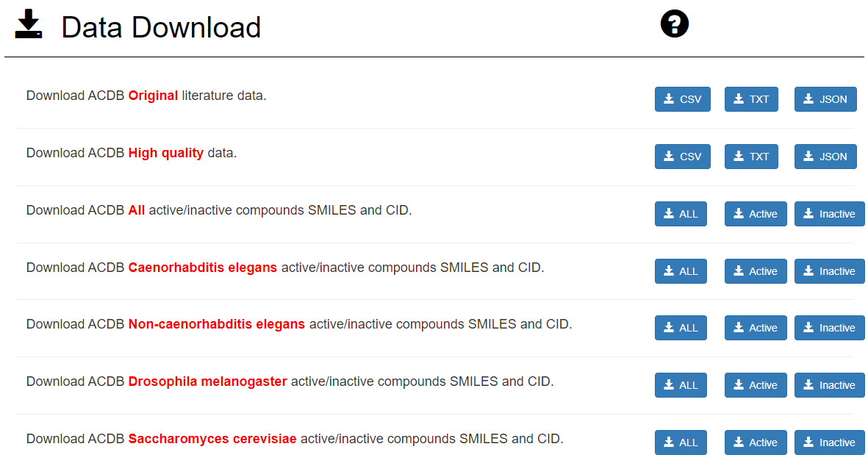Download ALL compounds for the All dataset
868x466 pixels.
pos(681,214)
